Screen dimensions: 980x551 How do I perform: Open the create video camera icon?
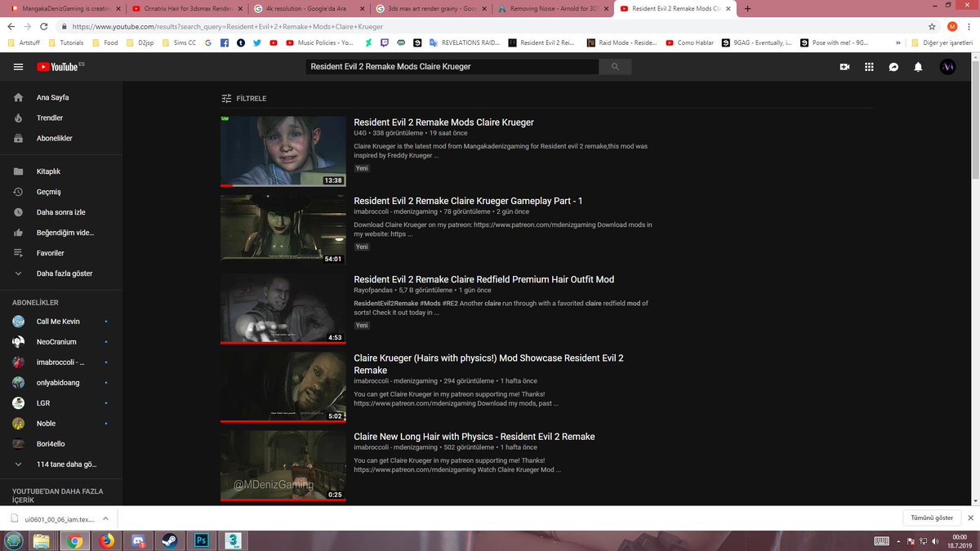pos(844,67)
